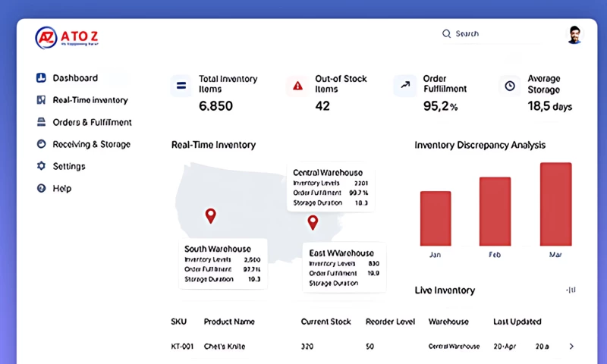Click the Average Storage clock icon
The width and height of the screenshot is (607, 364).
click(x=510, y=86)
